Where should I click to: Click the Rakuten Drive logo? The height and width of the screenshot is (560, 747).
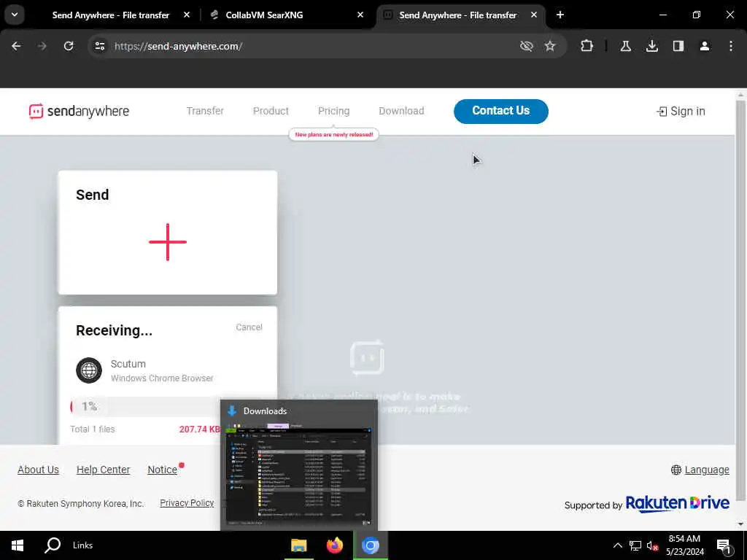coord(677,503)
